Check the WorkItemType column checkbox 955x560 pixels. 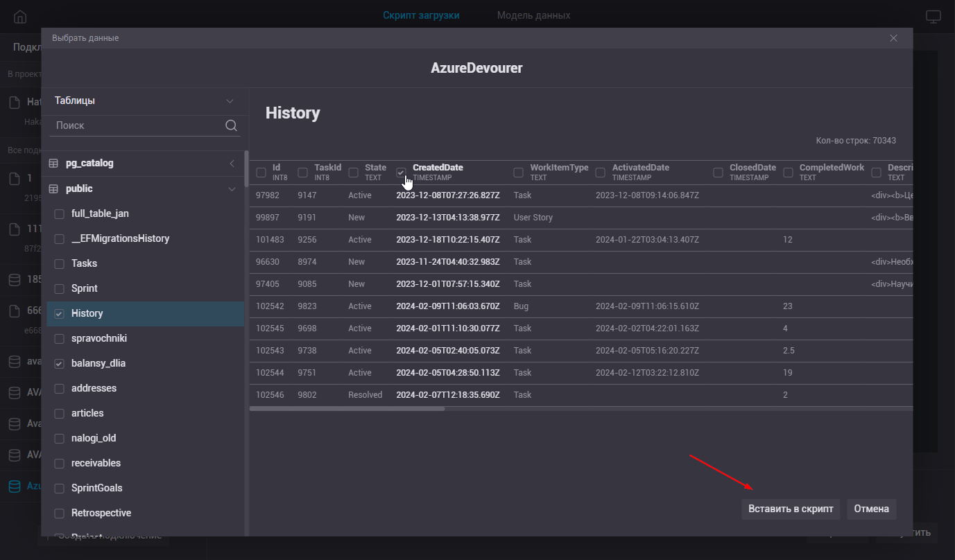(518, 173)
